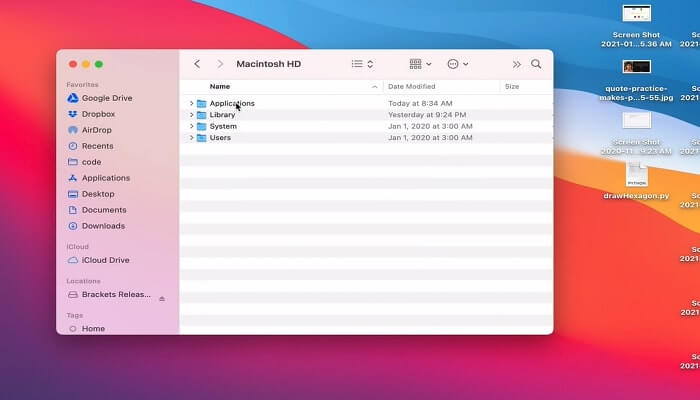Open AirDrop in the sidebar

[97, 130]
